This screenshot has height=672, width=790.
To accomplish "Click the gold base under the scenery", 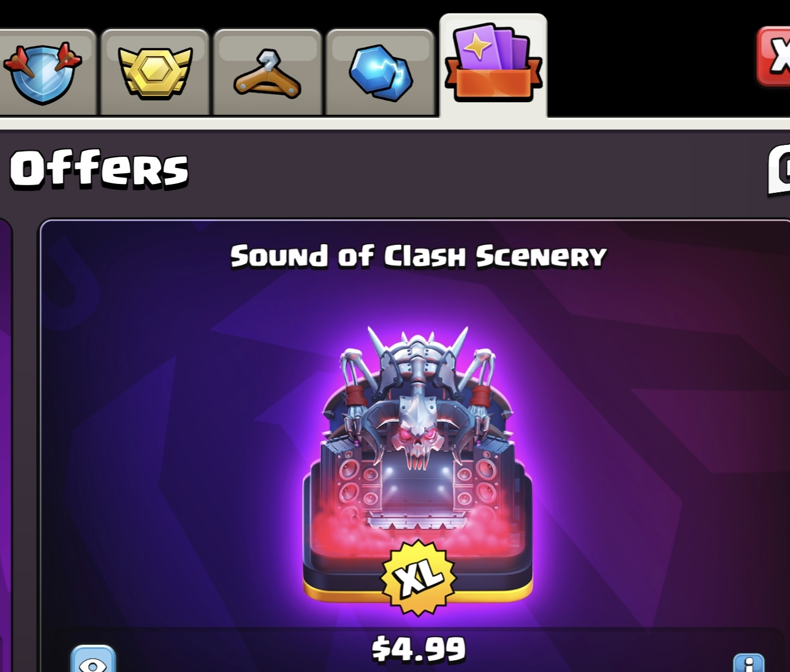I will [x=418, y=589].
